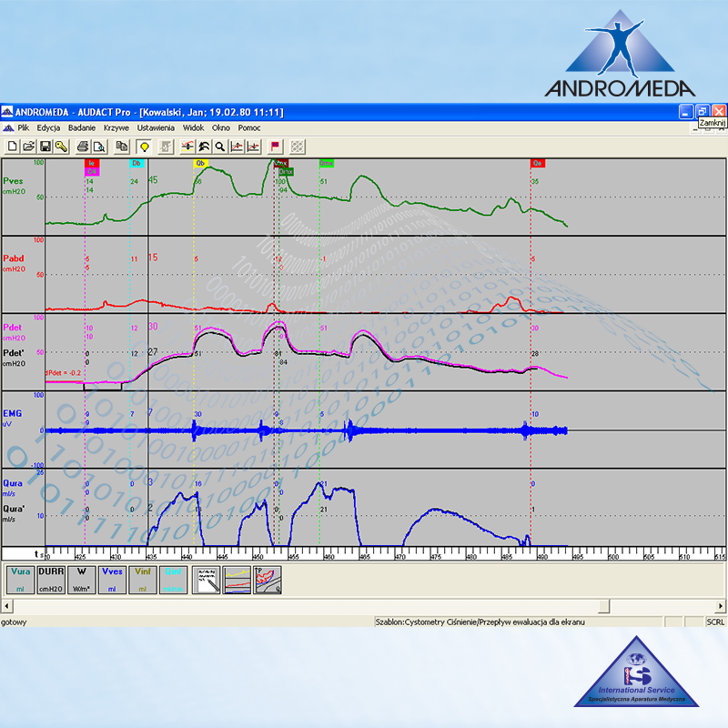Open the report notes icon at the bottom
The width and height of the screenshot is (728, 728).
pos(205,579)
